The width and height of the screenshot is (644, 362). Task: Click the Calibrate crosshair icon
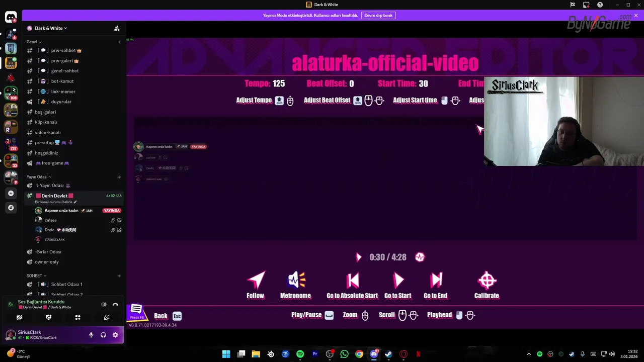487,280
